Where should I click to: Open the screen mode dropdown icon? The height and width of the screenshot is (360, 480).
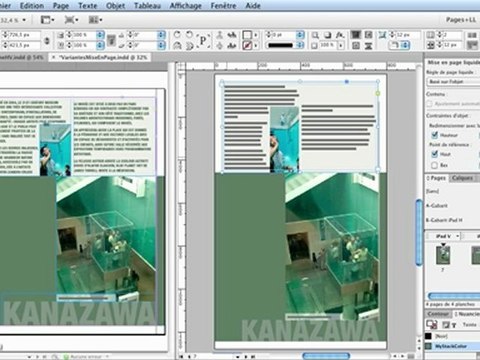[x=71, y=20]
